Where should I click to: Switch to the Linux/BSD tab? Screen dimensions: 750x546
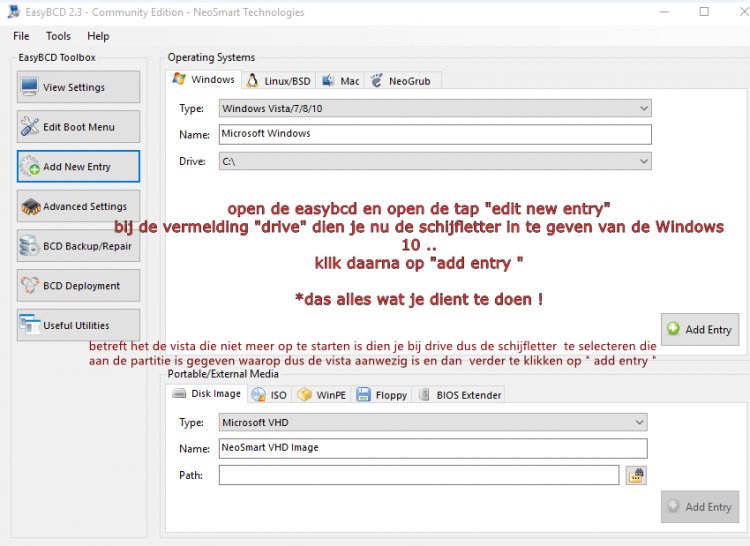tap(281, 81)
